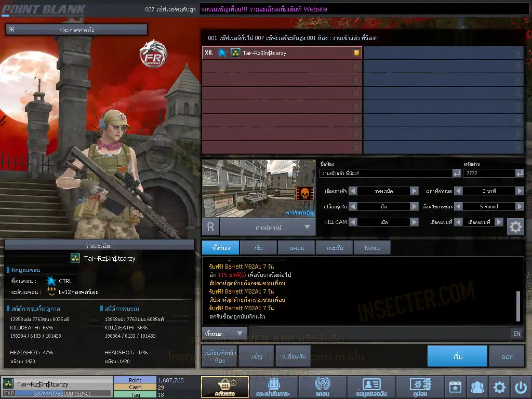Open room advanced settings gear

515,227
